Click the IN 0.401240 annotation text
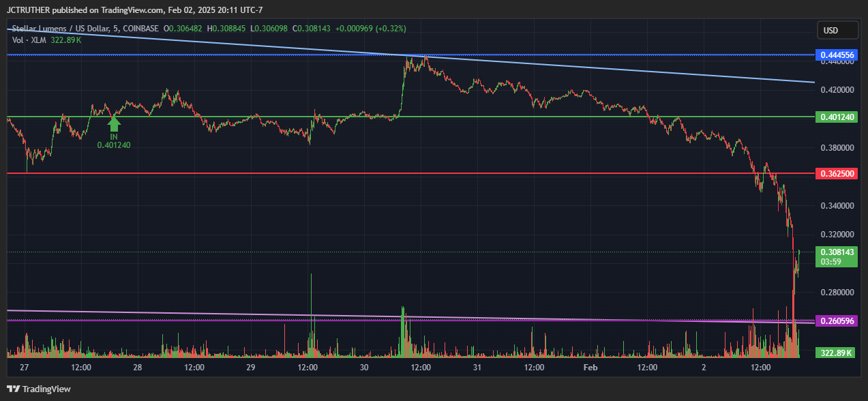Viewport: 868px width, 401px height. click(x=114, y=140)
